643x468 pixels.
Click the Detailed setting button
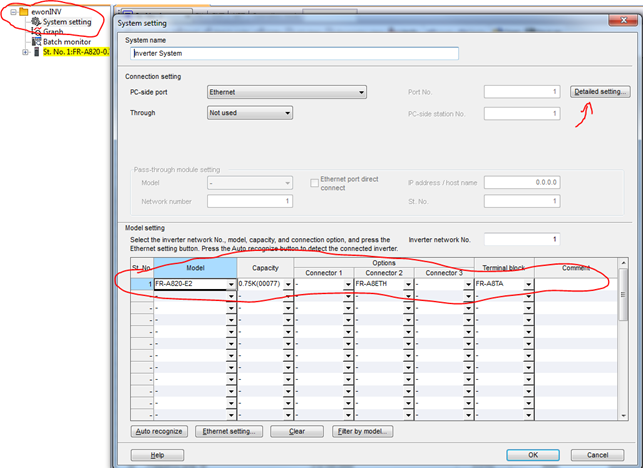pyautogui.click(x=600, y=91)
